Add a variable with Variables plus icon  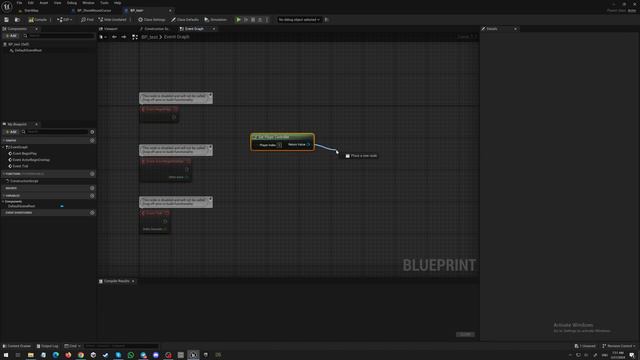tap(92, 196)
